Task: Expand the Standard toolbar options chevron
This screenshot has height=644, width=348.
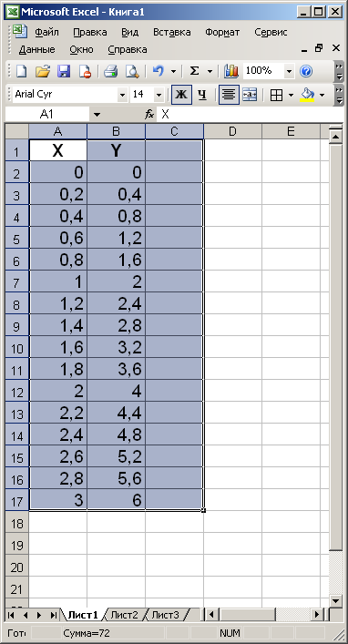Action: [339, 71]
